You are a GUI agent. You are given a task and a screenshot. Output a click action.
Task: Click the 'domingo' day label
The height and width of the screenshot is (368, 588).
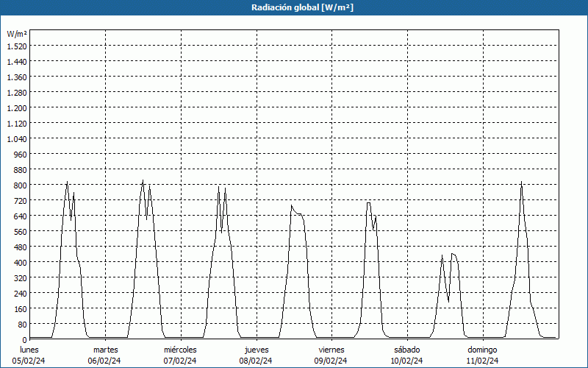pyautogui.click(x=482, y=350)
